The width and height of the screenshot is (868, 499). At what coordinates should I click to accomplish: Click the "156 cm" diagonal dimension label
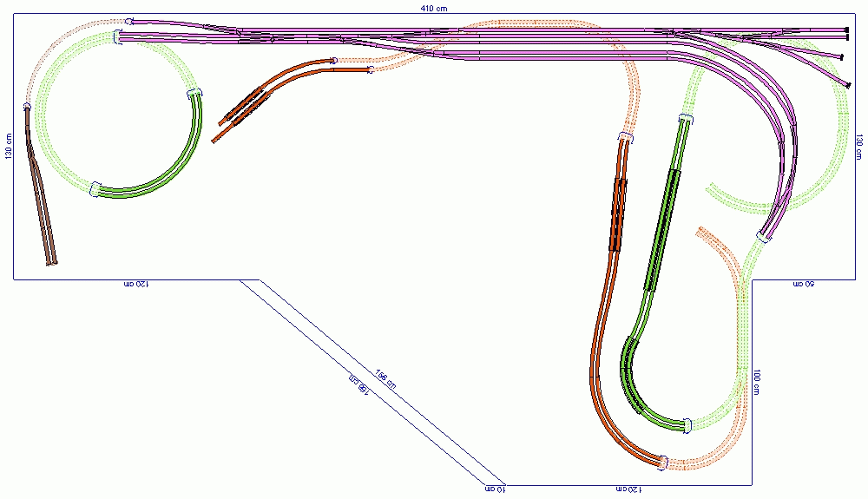(385, 376)
